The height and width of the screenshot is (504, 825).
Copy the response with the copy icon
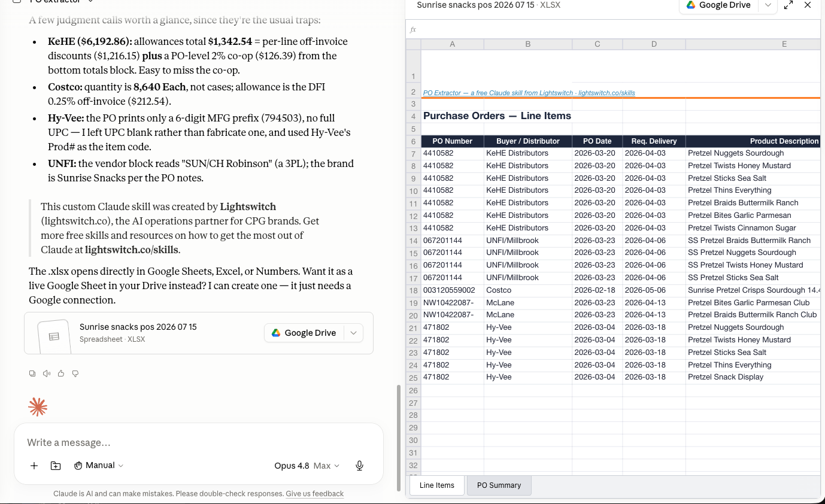pyautogui.click(x=32, y=374)
